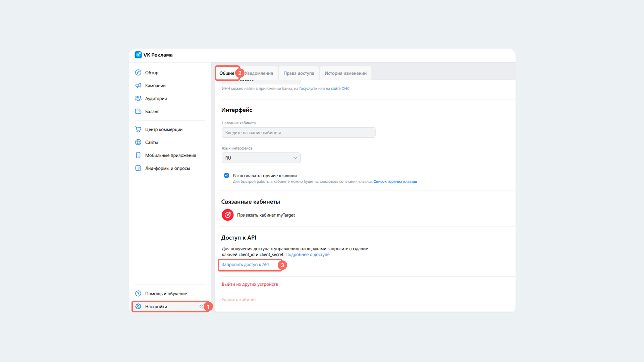Image resolution: width=644 pixels, height=362 pixels.
Task: Open the Язык интерфейса RU dropdown
Action: pos(261,158)
